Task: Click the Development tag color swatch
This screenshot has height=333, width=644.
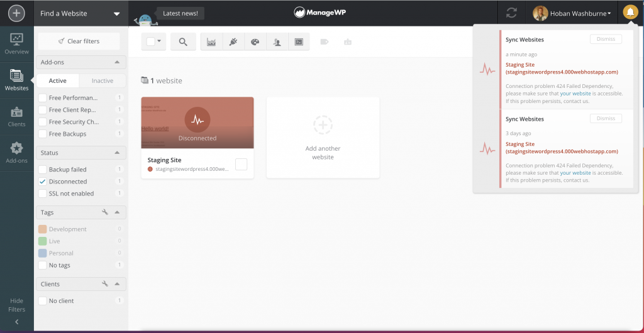Action: point(42,229)
